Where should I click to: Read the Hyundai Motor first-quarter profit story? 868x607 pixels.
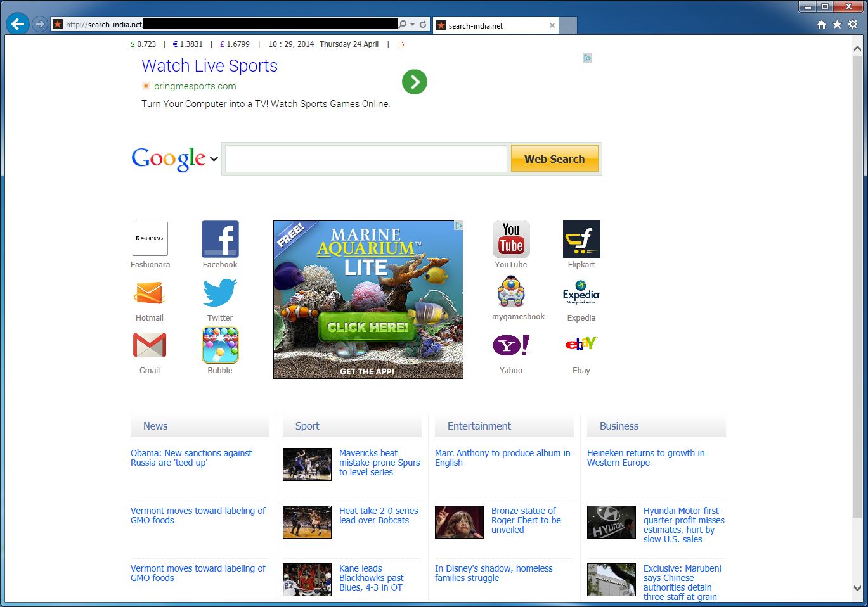(x=684, y=525)
